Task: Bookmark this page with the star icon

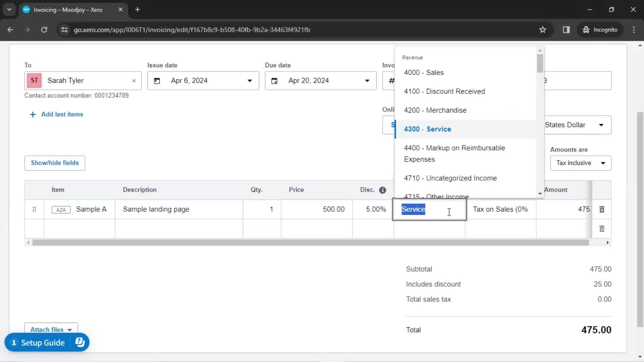Action: pyautogui.click(x=543, y=30)
